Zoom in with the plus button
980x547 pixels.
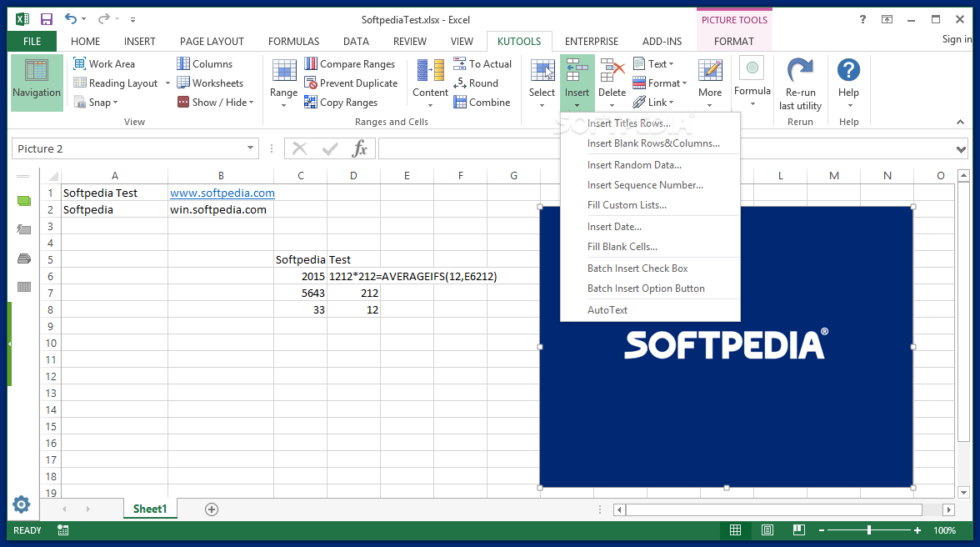[917, 530]
